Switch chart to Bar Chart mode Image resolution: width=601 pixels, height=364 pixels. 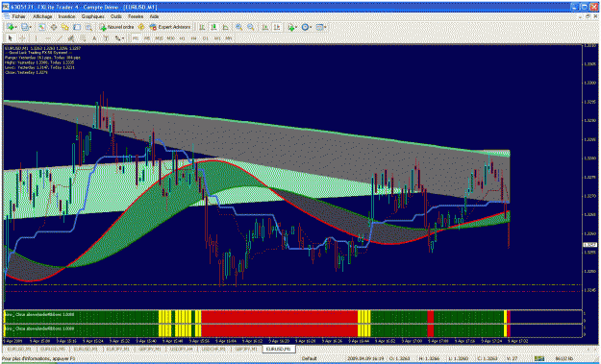click(202, 27)
